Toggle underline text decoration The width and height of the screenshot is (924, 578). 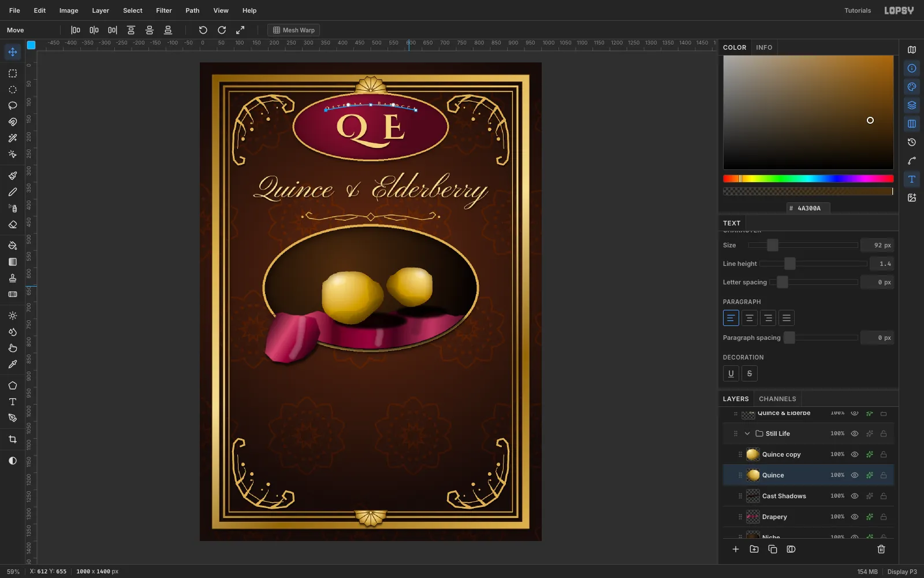[731, 373]
